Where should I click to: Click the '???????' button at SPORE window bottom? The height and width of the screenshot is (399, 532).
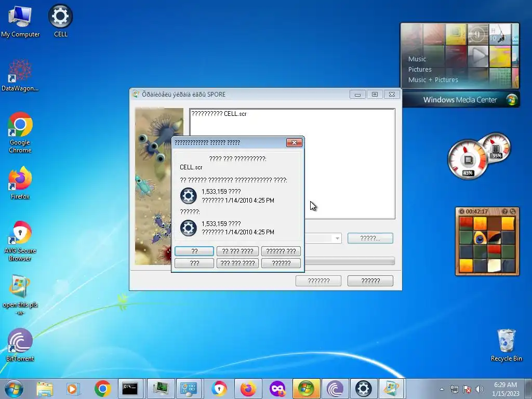[x=318, y=281]
